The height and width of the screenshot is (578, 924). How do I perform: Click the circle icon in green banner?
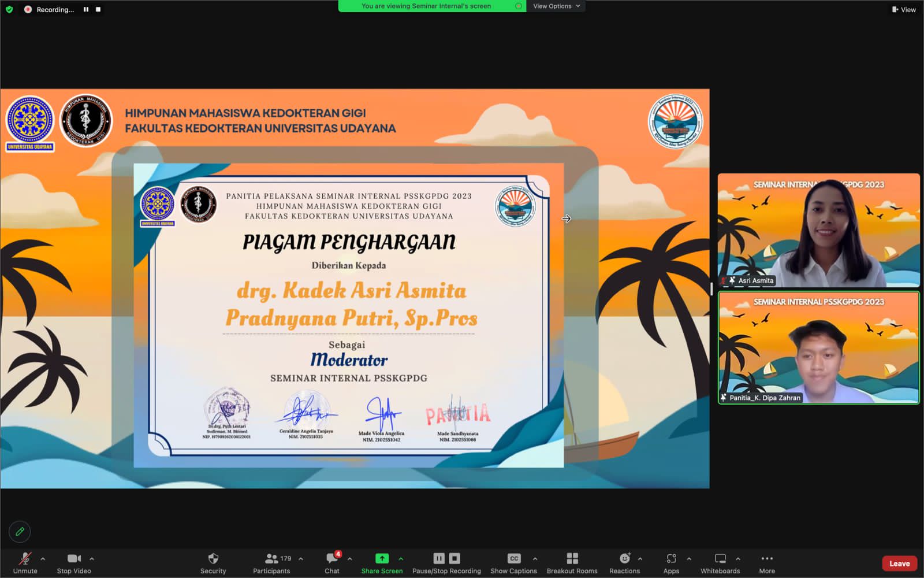(518, 6)
